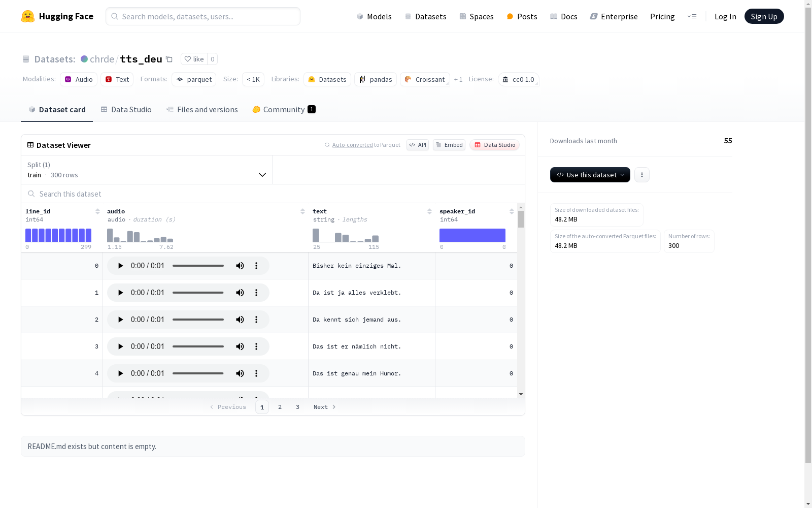Viewport: 812px width, 508px height.
Task: Select the Audio modality tag
Action: click(x=79, y=79)
